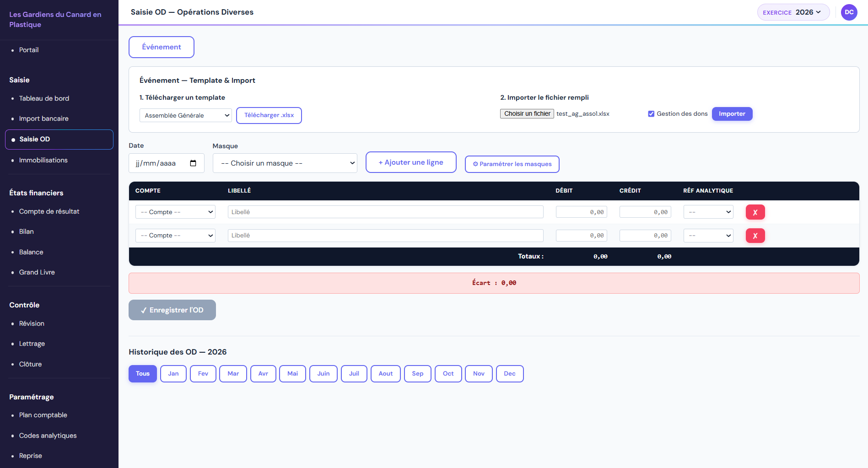Expand the EXERCICE 2026 selector
This screenshot has height=468, width=868.
tap(793, 12)
